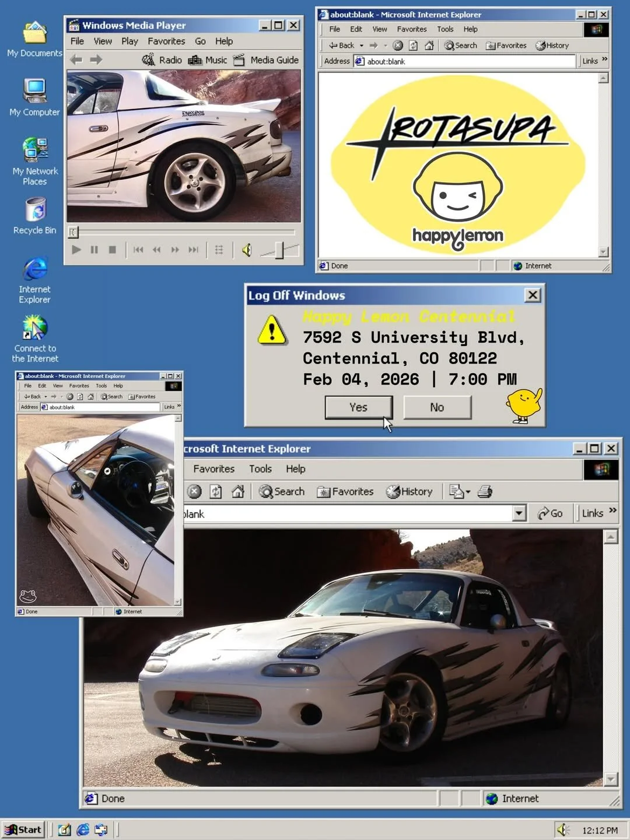Expand Links chevron in top Internet Explorer window
Image resolution: width=630 pixels, height=840 pixels.
605,60
